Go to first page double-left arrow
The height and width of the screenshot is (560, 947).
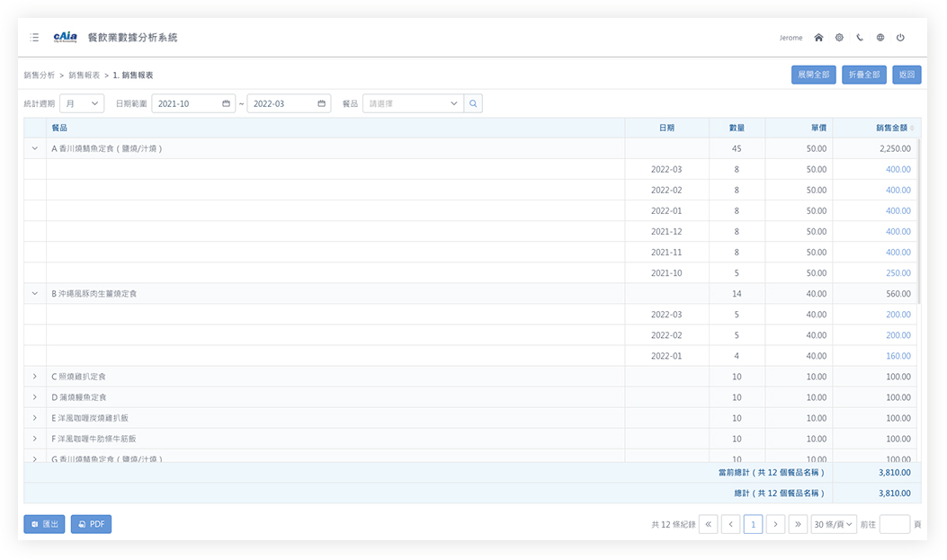click(709, 524)
